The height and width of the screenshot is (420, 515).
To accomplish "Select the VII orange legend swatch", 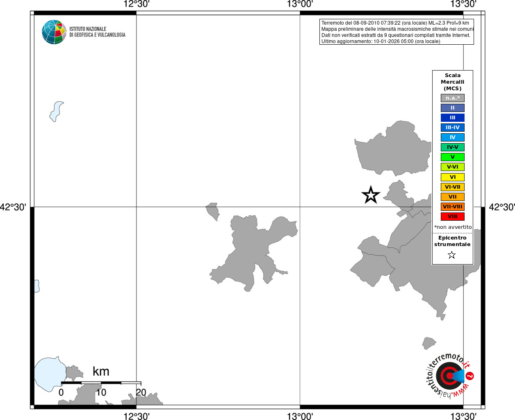I will (x=453, y=197).
